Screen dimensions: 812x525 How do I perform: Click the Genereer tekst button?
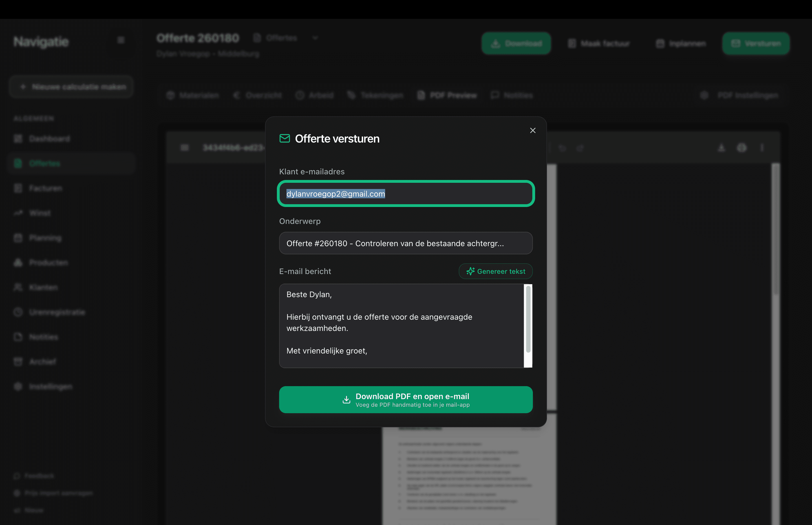point(495,271)
